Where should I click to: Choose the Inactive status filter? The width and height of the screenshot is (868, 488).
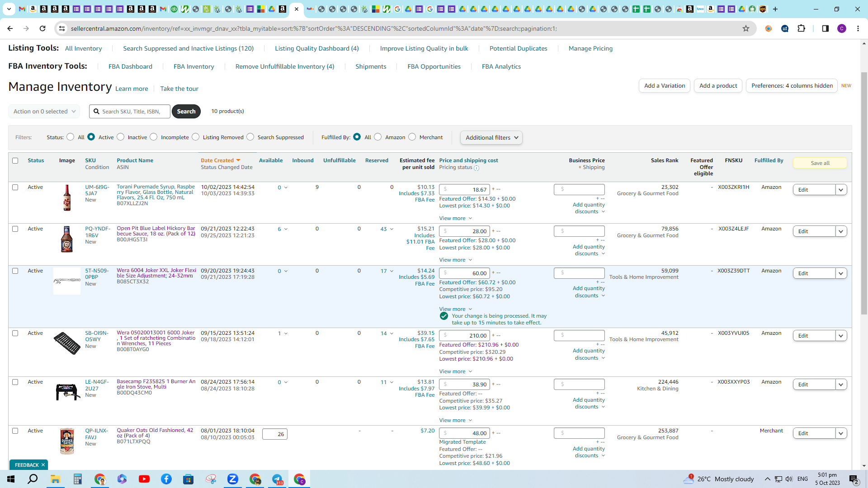point(121,137)
